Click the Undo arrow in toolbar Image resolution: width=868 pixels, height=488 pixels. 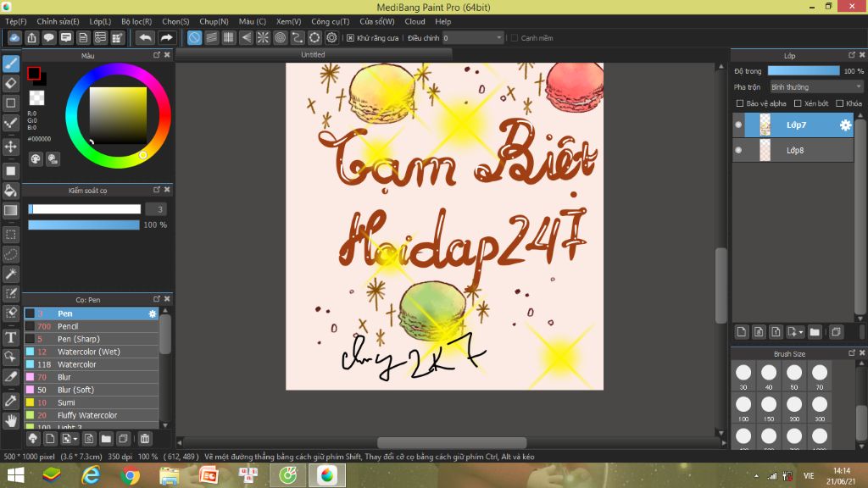(145, 37)
